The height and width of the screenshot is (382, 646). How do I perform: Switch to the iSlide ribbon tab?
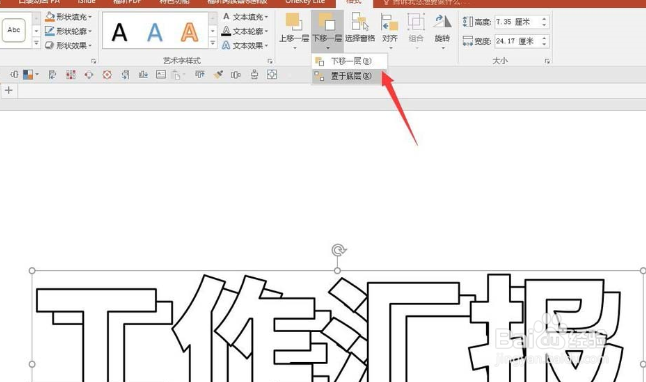point(87,2)
